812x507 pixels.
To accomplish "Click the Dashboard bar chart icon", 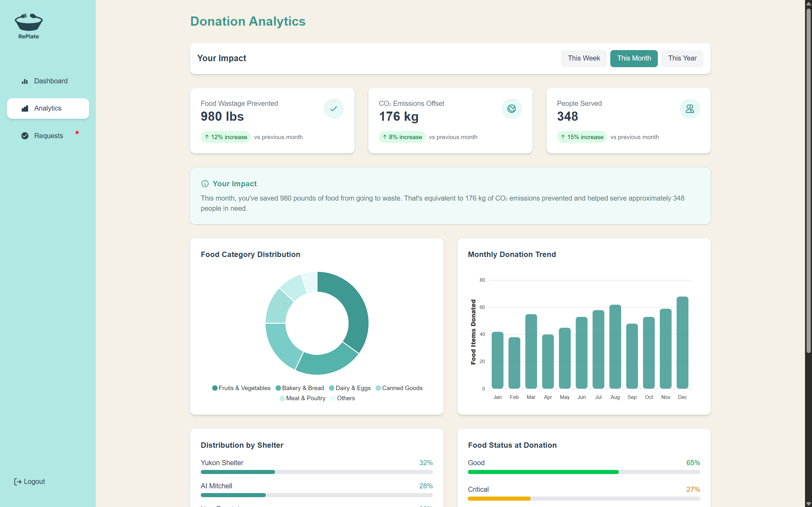I will [x=25, y=81].
